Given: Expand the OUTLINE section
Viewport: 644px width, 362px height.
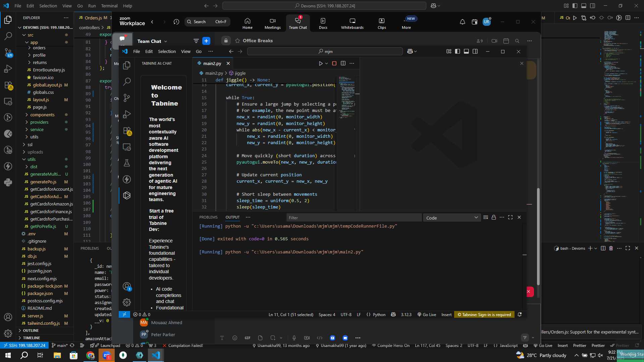Looking at the screenshot, I should (31, 330).
